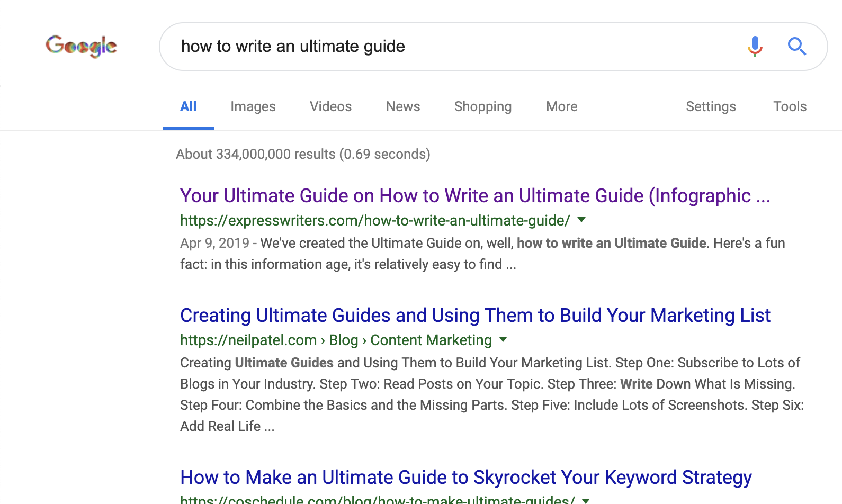Click the 'Apr 9, 2019' snippet date
This screenshot has height=504, width=842.
(214, 243)
